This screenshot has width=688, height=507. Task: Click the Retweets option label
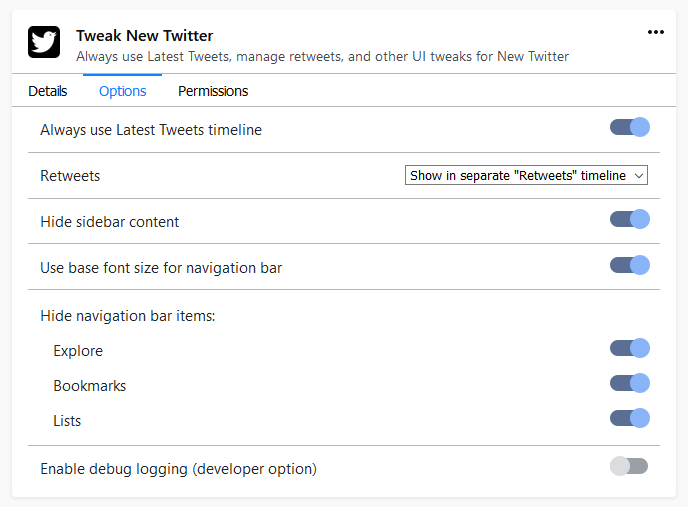70,176
